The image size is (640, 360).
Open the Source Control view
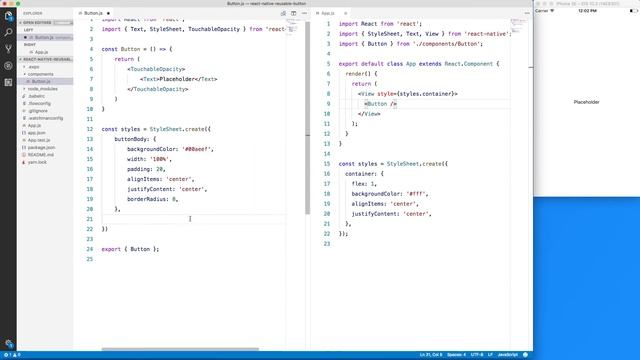point(8,49)
